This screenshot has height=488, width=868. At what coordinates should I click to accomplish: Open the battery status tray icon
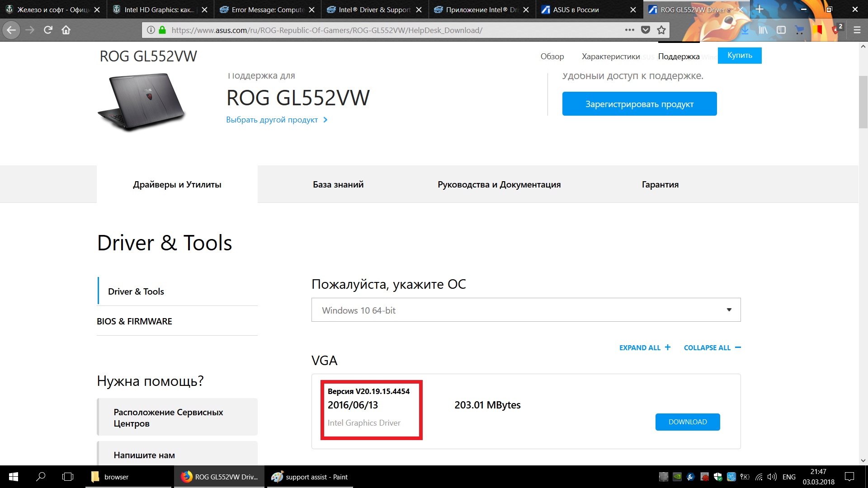[745, 477]
